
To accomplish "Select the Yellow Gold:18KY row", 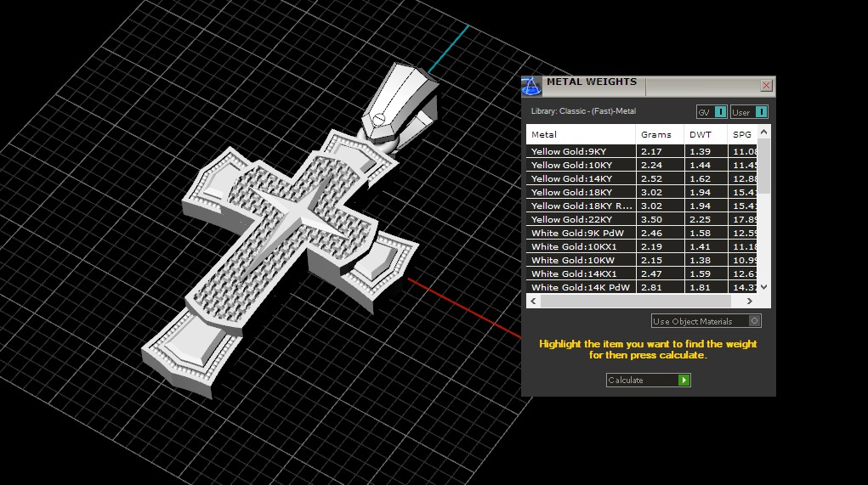I will coord(642,192).
